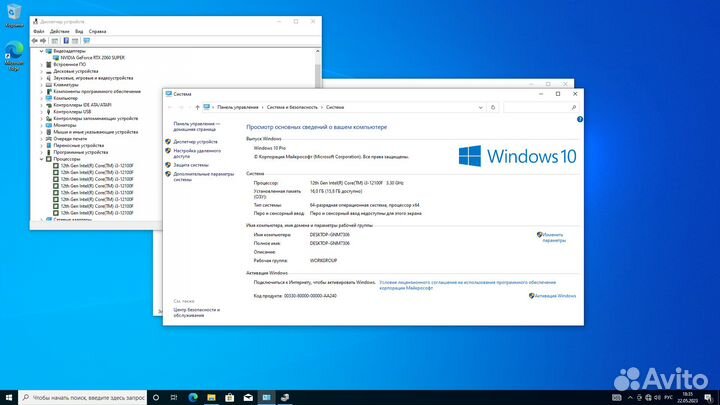Viewport: 720px width, 405px height.
Task: Launch Microsoft Edge from the taskbar
Action: click(x=193, y=398)
